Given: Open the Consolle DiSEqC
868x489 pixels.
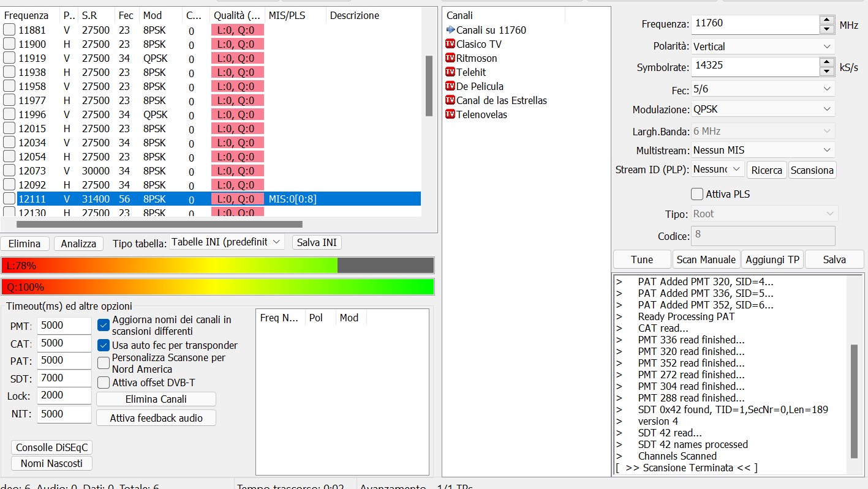Looking at the screenshot, I should (51, 447).
